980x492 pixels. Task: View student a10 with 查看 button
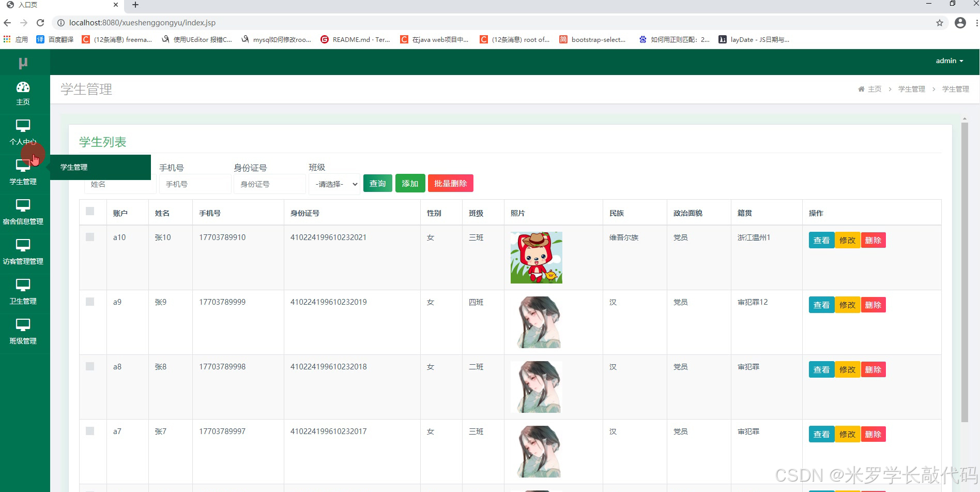[x=821, y=240]
